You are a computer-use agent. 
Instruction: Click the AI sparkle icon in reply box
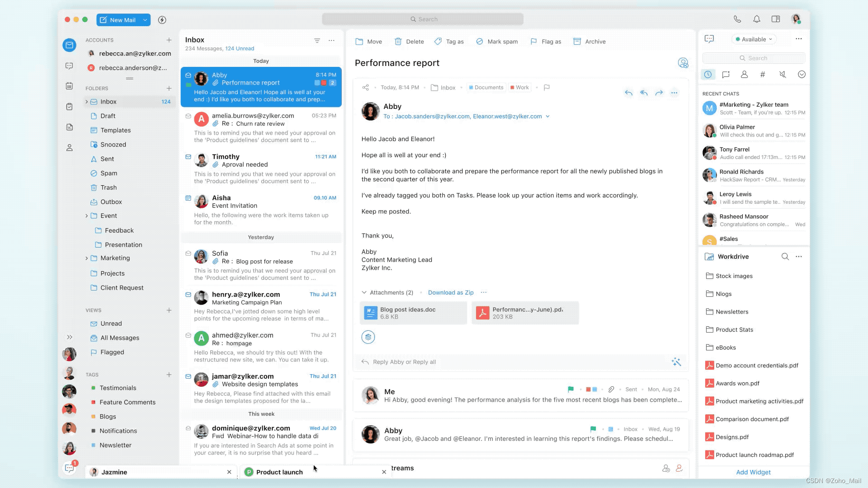click(x=676, y=362)
